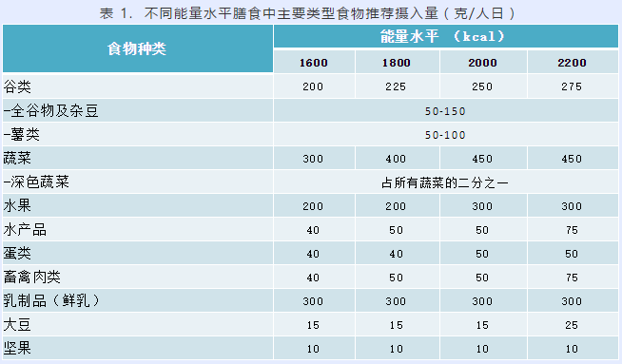Select the row label 蛋类
622x364 pixels.
coord(17,253)
